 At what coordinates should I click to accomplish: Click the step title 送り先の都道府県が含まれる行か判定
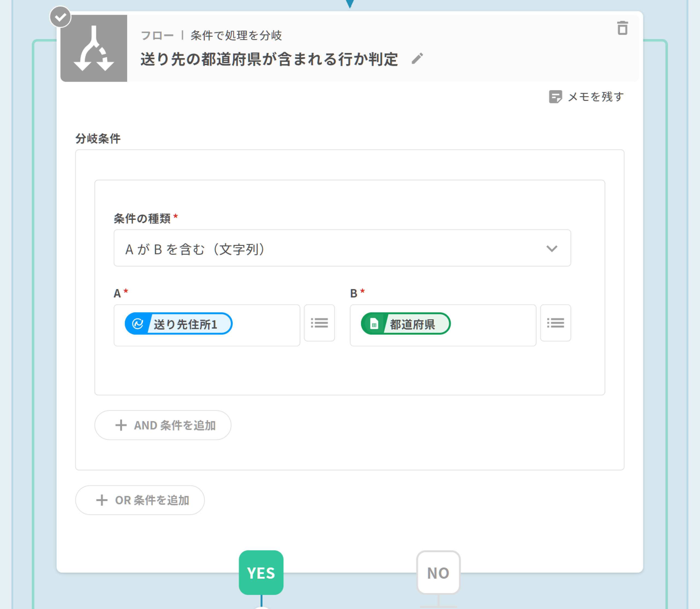tap(269, 59)
